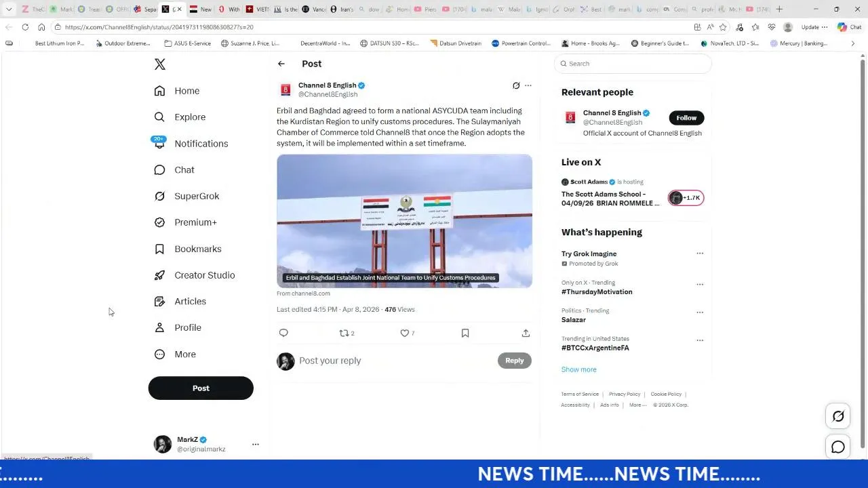Open SuperGrok from sidebar
Viewport: 868px width, 488px height.
[186, 197]
